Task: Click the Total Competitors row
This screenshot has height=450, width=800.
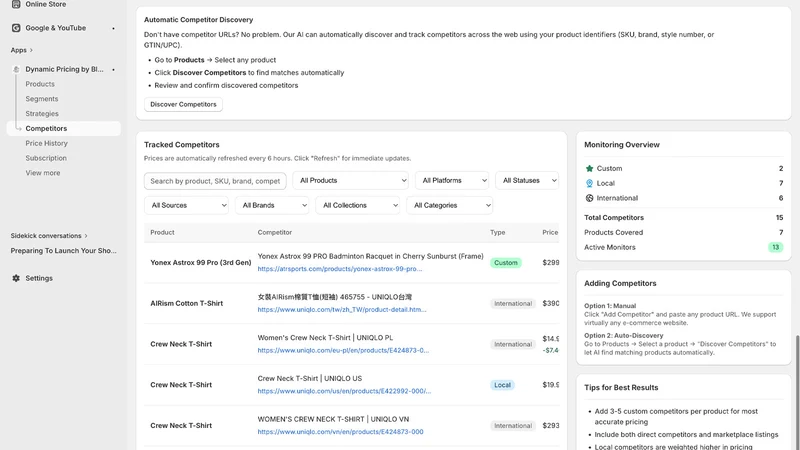Action: coord(683,218)
